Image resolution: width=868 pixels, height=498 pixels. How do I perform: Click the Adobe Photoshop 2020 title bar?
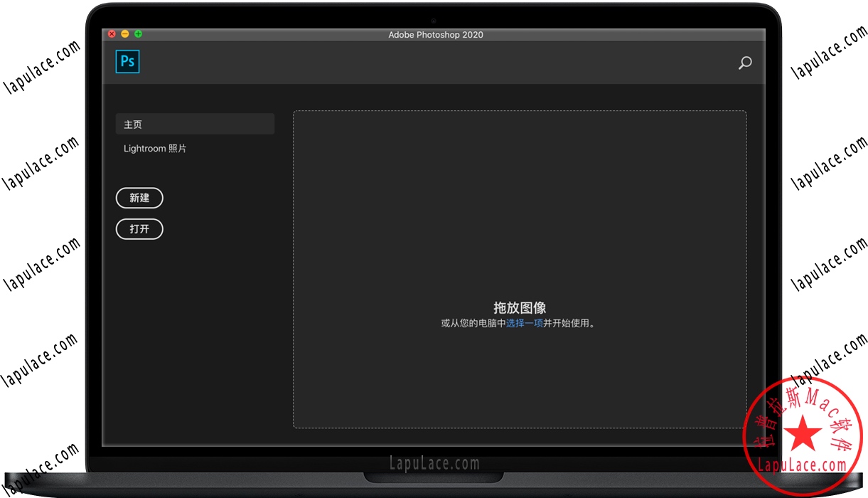pyautogui.click(x=436, y=34)
